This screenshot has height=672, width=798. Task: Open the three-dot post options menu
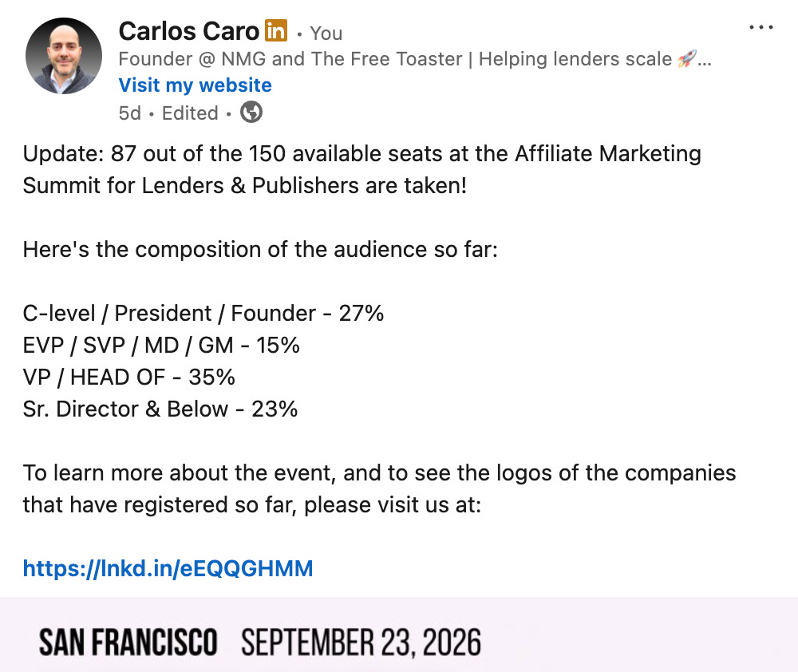(x=760, y=27)
